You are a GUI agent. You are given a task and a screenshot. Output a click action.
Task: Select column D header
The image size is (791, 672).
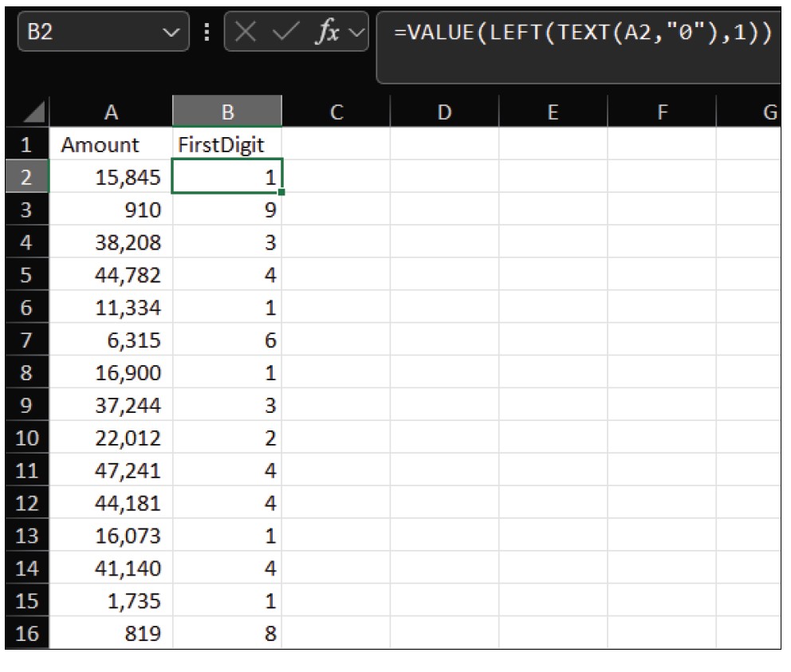pyautogui.click(x=444, y=112)
